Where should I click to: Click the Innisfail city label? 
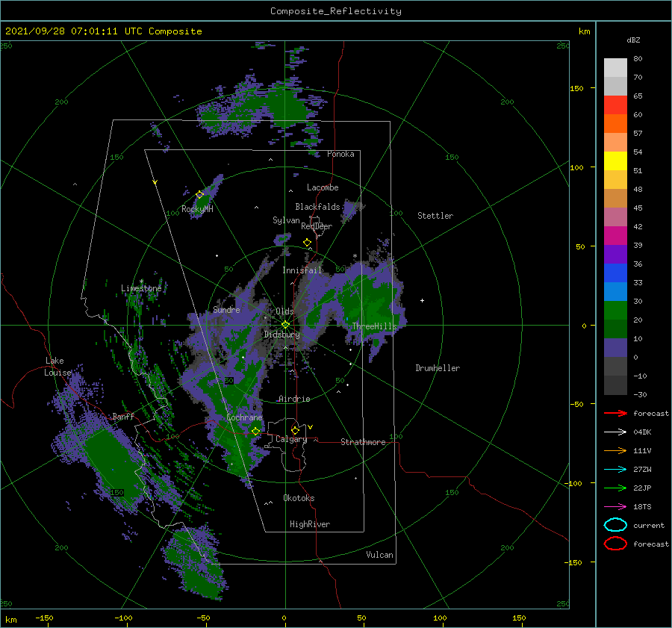coord(302,270)
